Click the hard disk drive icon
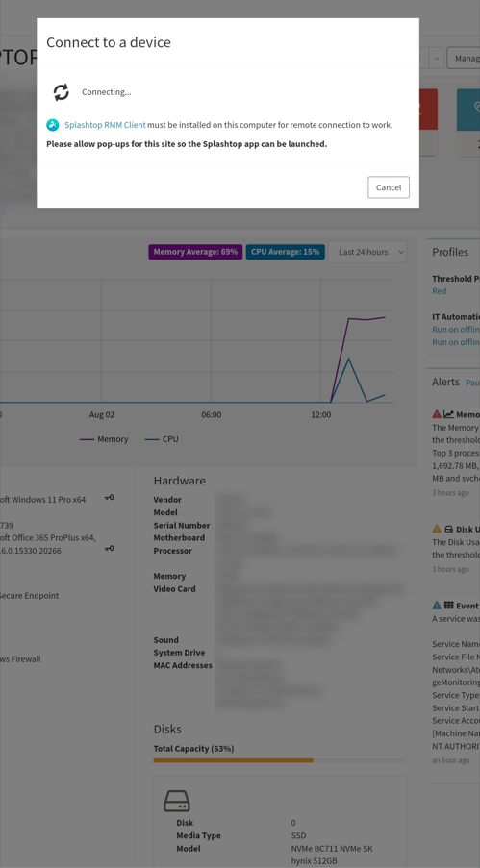This screenshot has width=480, height=868. click(177, 801)
